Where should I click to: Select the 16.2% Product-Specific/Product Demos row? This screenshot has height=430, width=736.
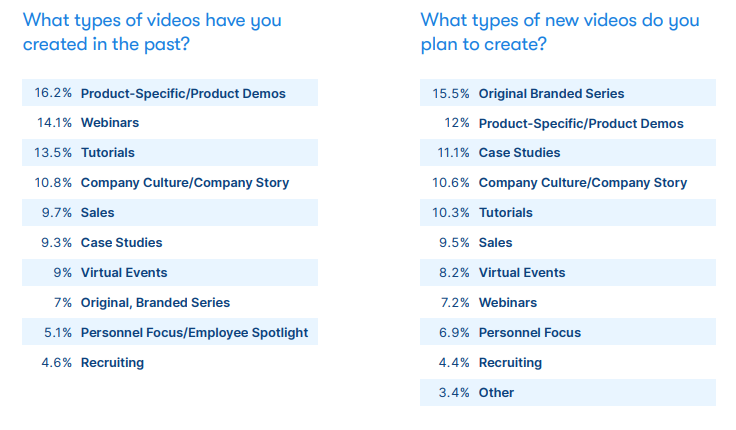pos(170,93)
